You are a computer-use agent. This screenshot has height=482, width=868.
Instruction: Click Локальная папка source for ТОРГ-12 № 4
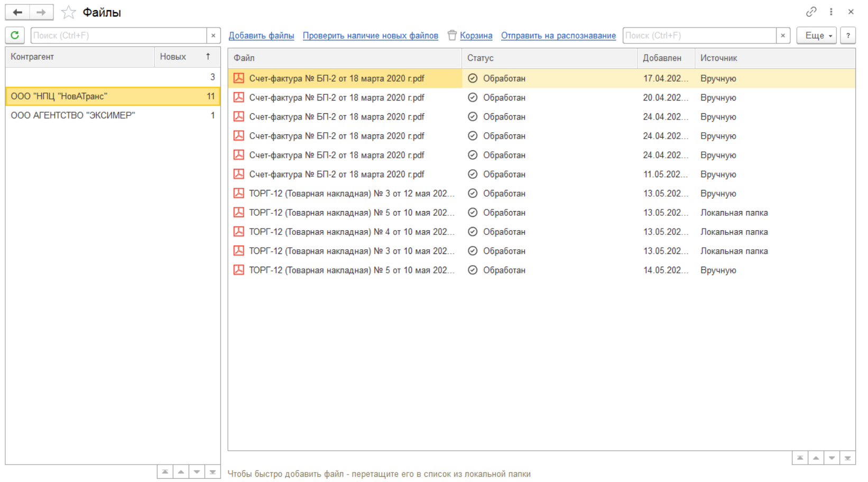(x=734, y=232)
